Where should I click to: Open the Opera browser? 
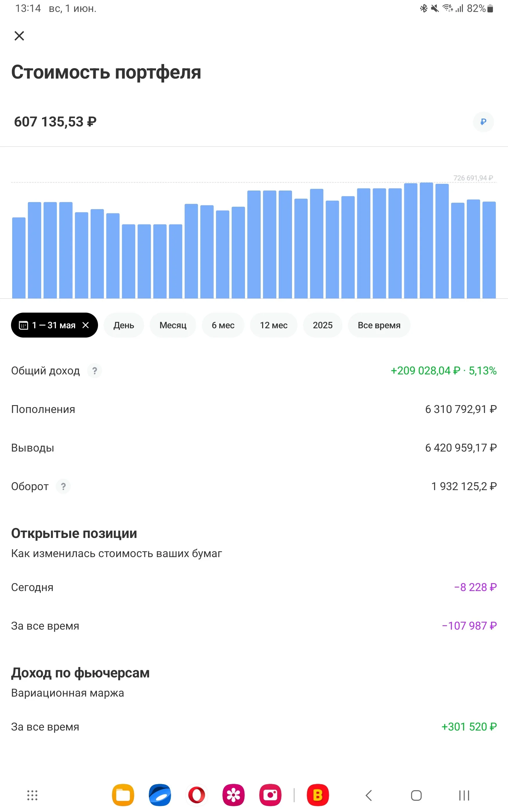tap(197, 795)
